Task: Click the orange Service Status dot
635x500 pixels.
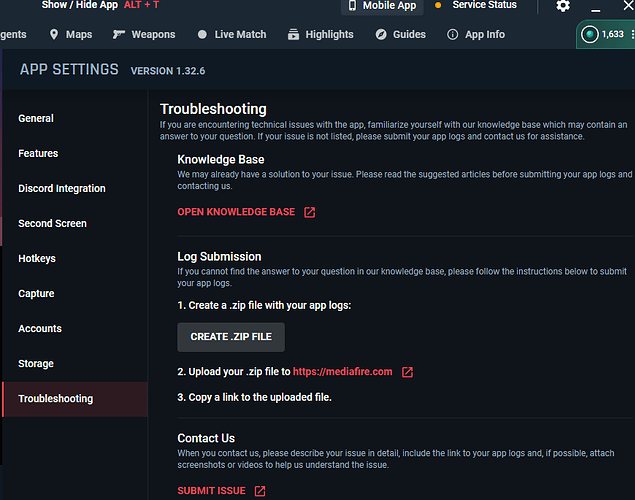Action: pos(438,5)
